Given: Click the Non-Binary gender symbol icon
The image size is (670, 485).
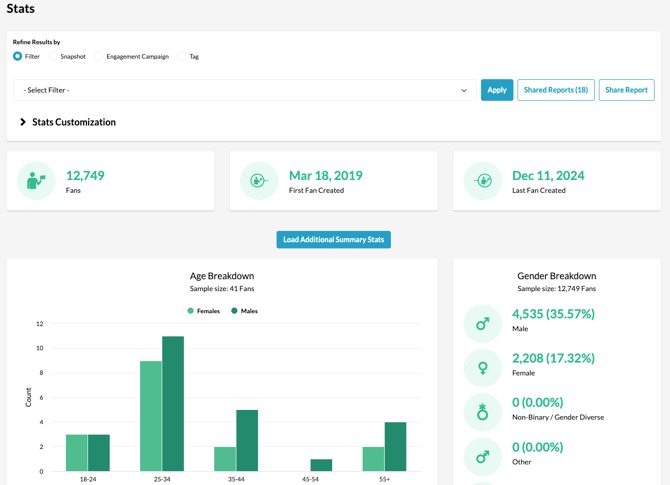Looking at the screenshot, I should pos(482,412).
